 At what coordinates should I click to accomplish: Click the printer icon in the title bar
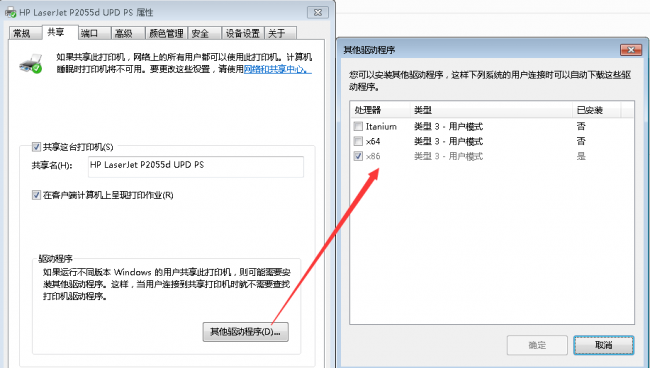click(x=10, y=12)
